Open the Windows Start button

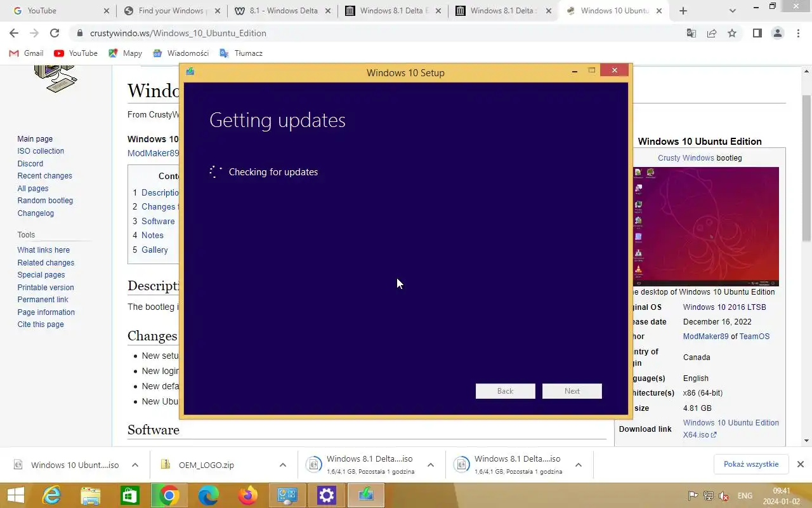coord(16,495)
